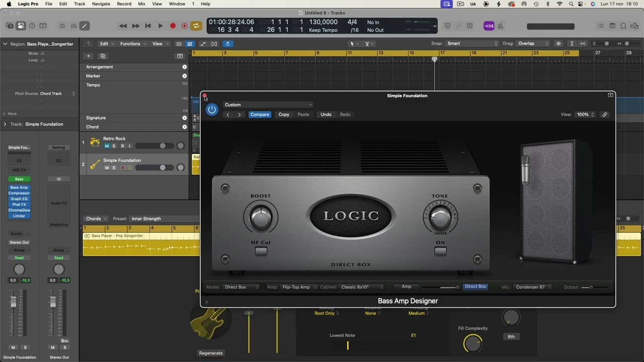Toggle Bass Amp Designer plugin power
This screenshot has width=644, height=362.
click(x=212, y=110)
